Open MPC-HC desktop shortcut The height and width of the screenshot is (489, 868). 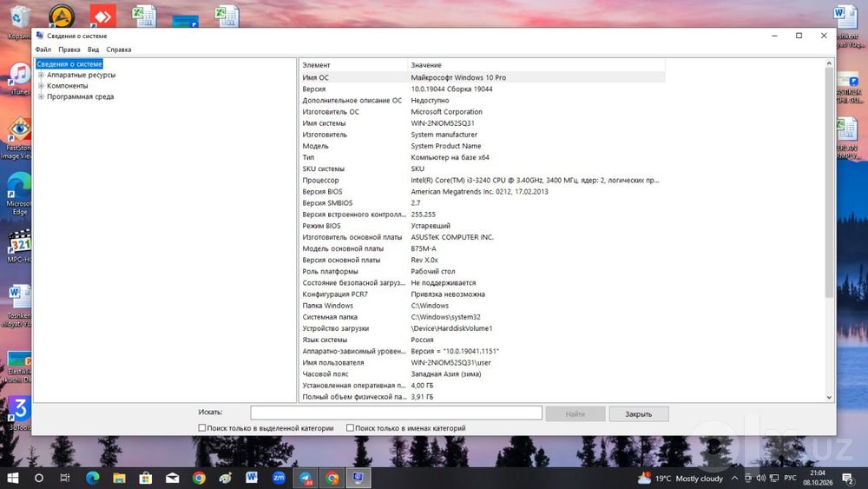tap(20, 247)
